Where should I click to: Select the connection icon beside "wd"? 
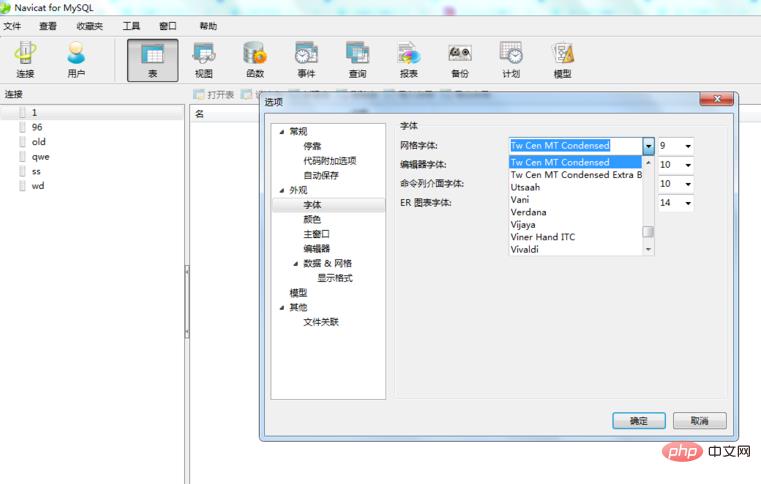click(22, 185)
